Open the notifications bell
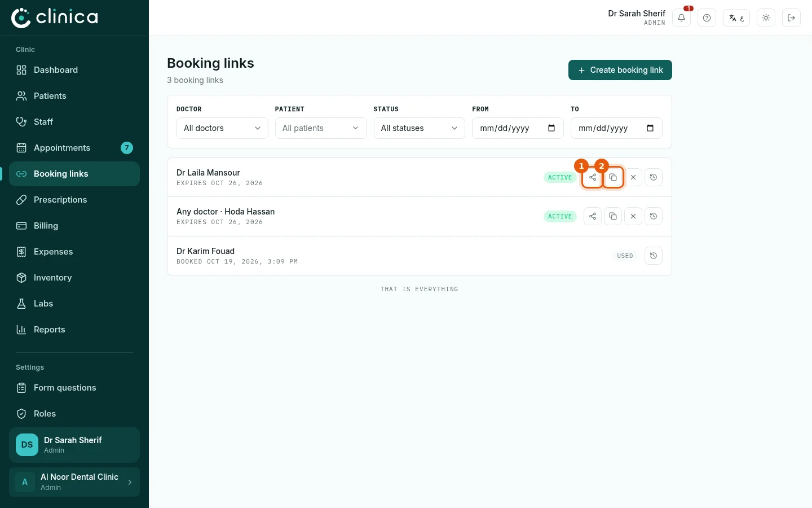Image resolution: width=812 pixels, height=508 pixels. coord(681,18)
